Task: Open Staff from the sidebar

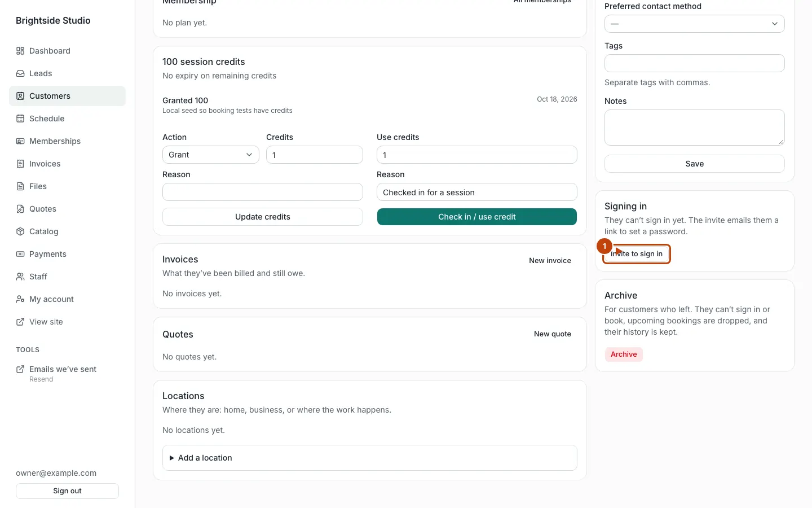Action: (67, 277)
